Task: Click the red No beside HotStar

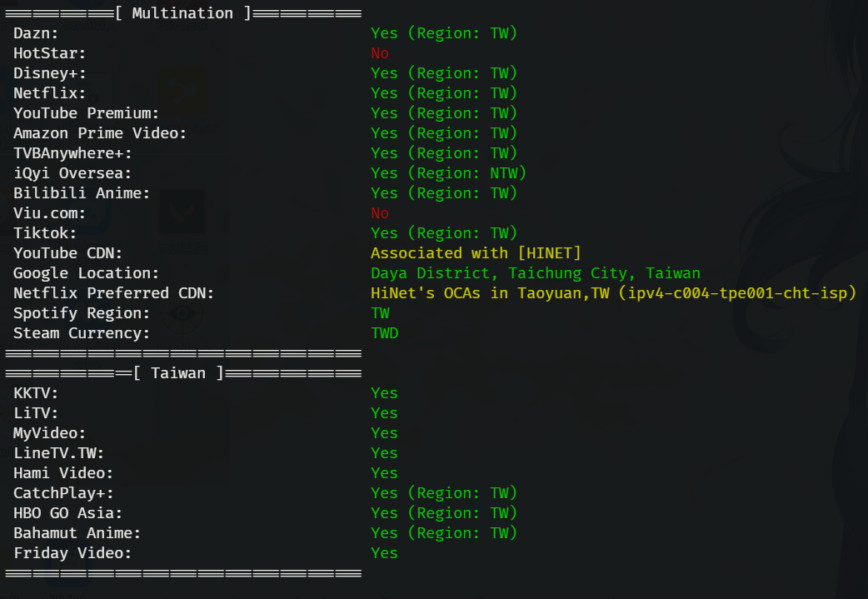Action: (x=380, y=53)
